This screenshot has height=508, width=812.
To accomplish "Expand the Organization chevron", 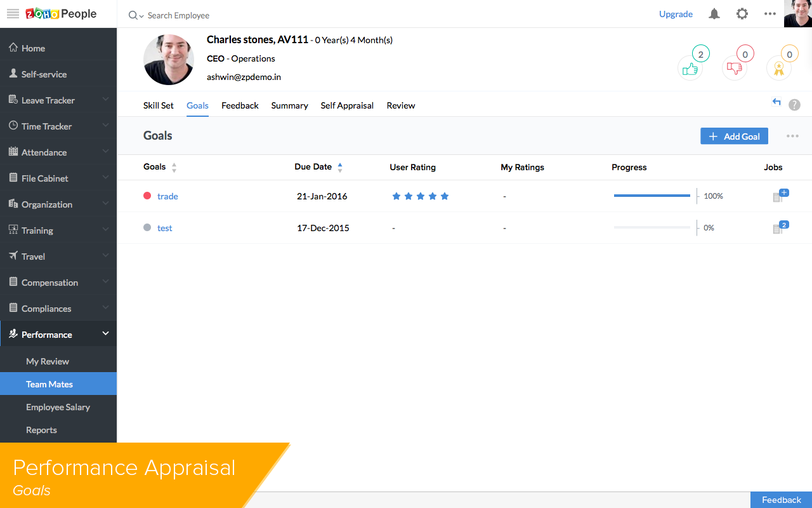I will 105,203.
